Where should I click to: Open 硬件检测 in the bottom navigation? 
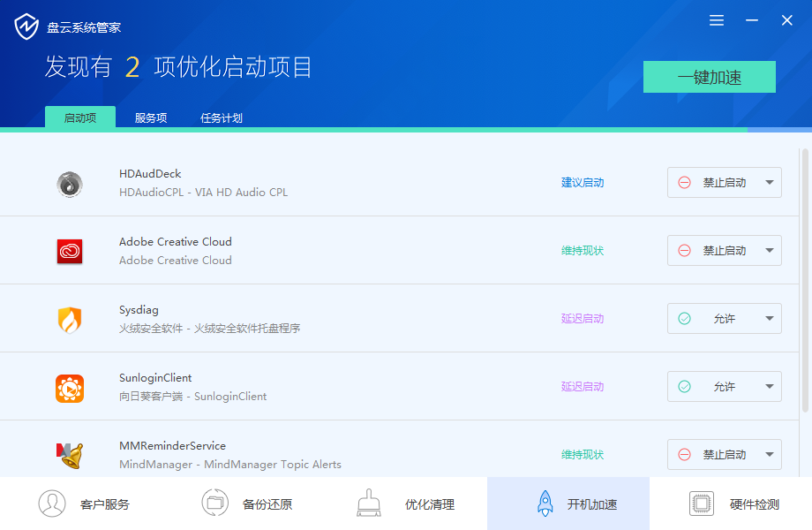click(x=731, y=503)
